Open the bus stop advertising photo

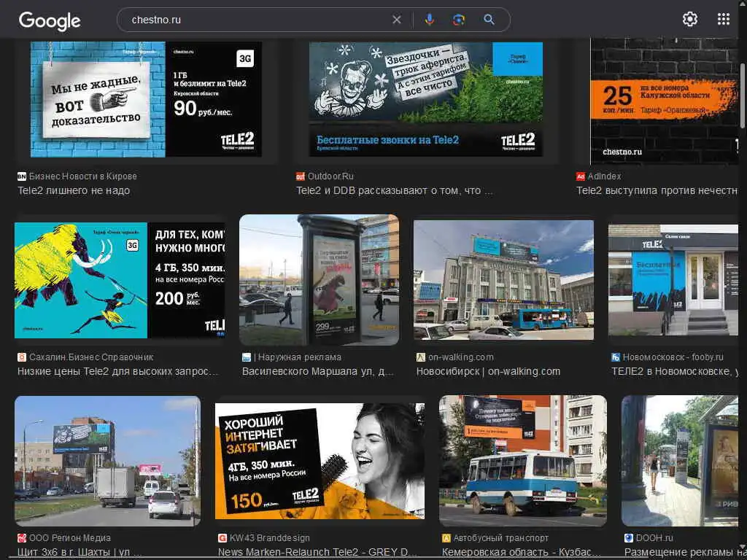point(681,461)
